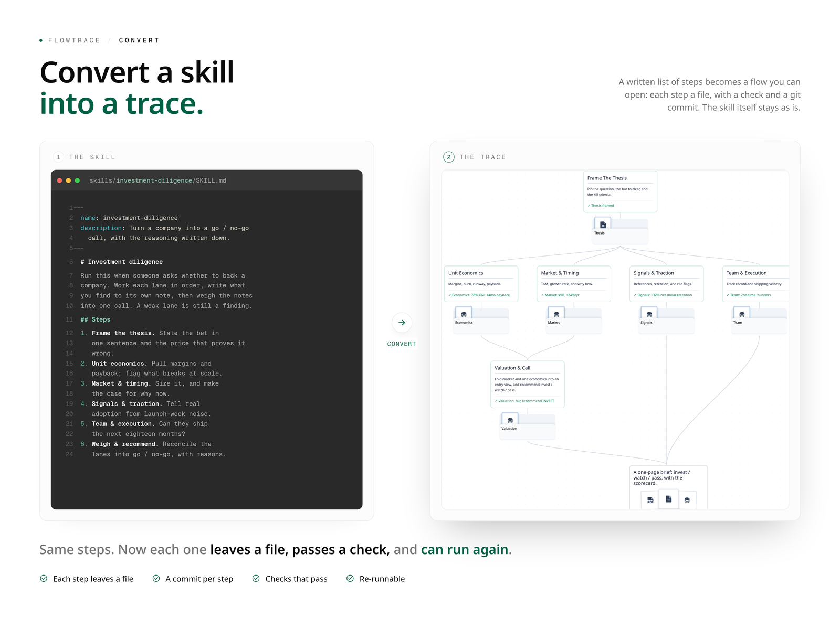Open the Valuation database file icon
This screenshot has height=618, width=840.
point(510,420)
